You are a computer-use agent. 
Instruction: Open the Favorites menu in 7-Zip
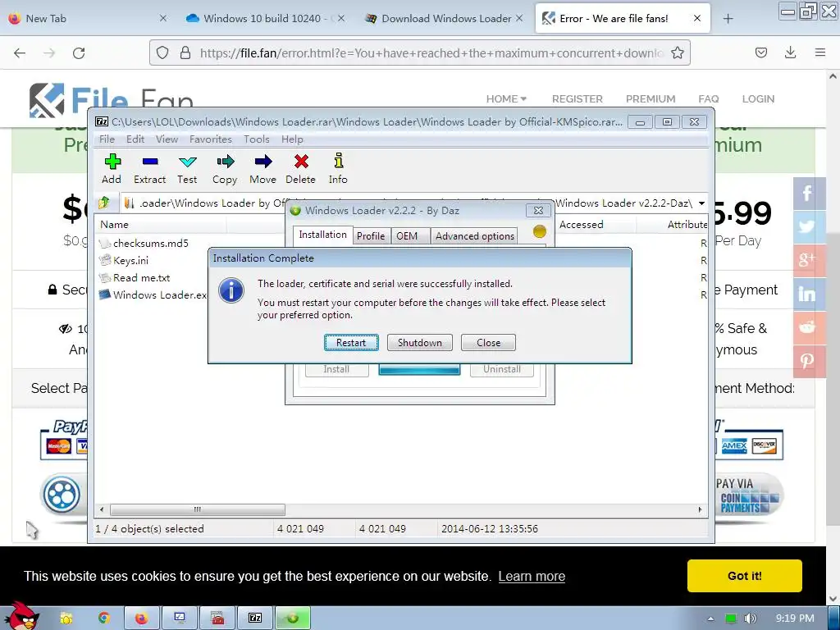(x=211, y=139)
